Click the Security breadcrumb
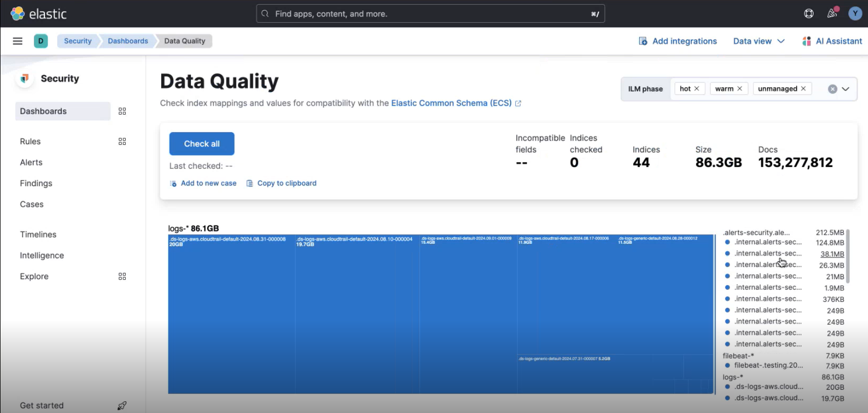868x413 pixels. [x=78, y=41]
